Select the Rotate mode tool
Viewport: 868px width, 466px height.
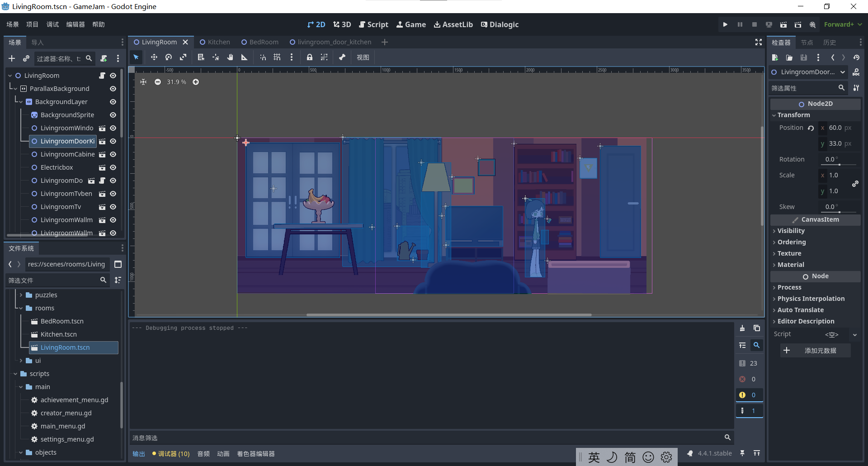pyautogui.click(x=169, y=57)
